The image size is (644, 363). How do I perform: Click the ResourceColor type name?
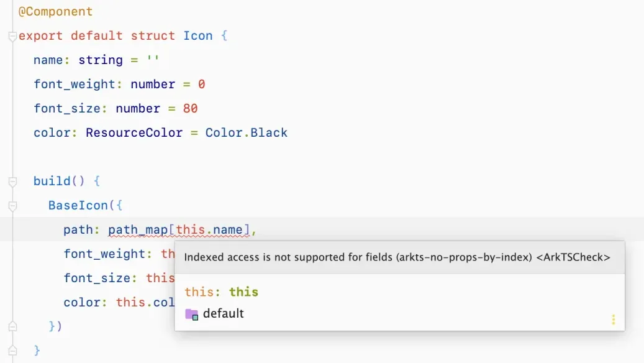[x=134, y=132]
